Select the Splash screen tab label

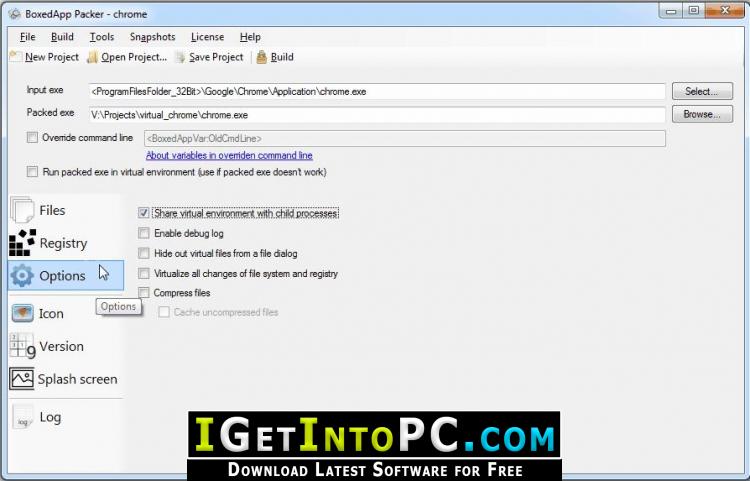[77, 379]
